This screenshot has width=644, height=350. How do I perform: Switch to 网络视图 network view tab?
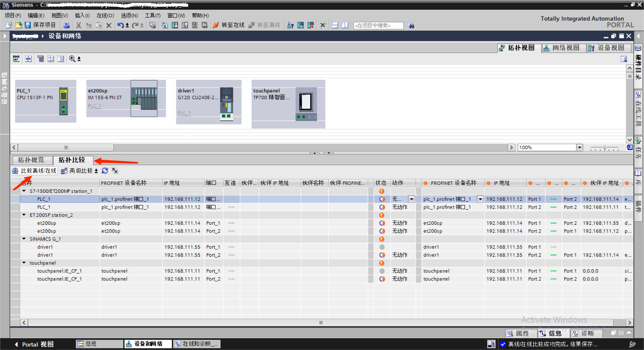564,48
